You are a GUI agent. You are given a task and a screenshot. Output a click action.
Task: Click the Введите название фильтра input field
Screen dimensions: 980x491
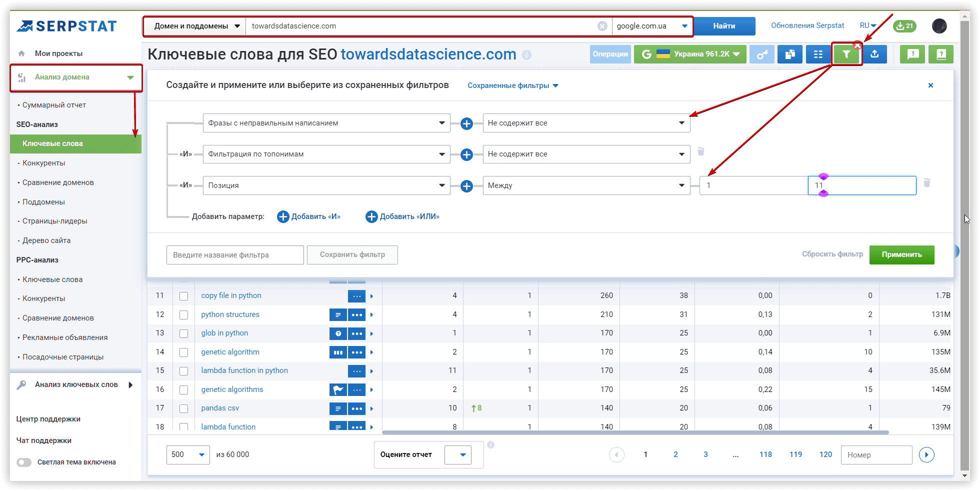coord(235,255)
